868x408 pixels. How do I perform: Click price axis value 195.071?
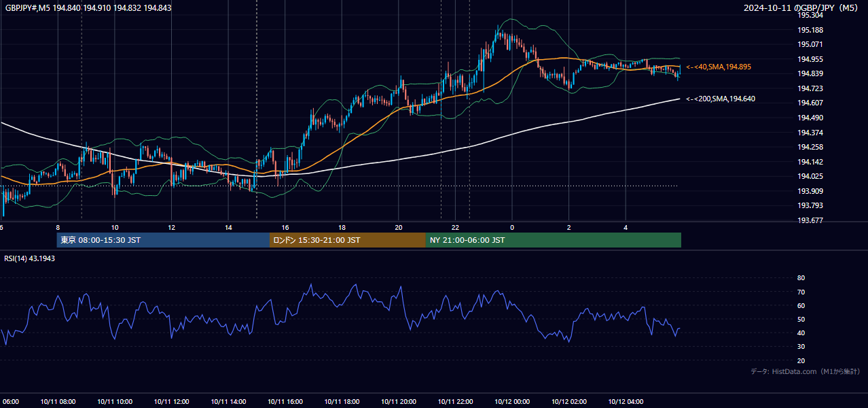810,44
